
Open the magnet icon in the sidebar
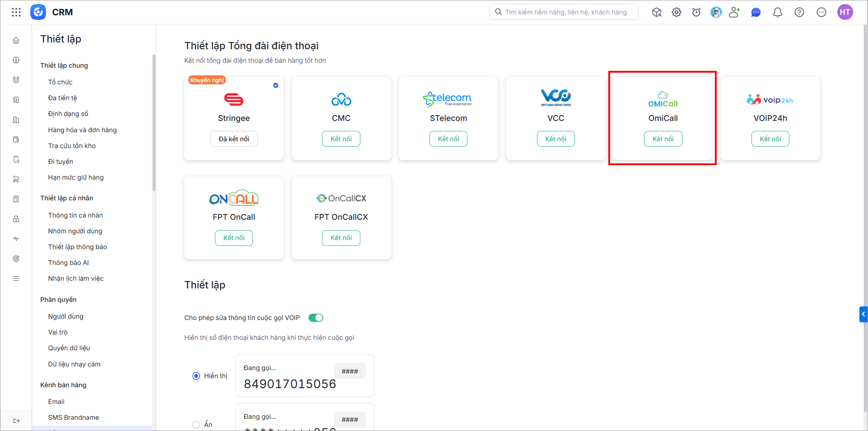point(16,80)
